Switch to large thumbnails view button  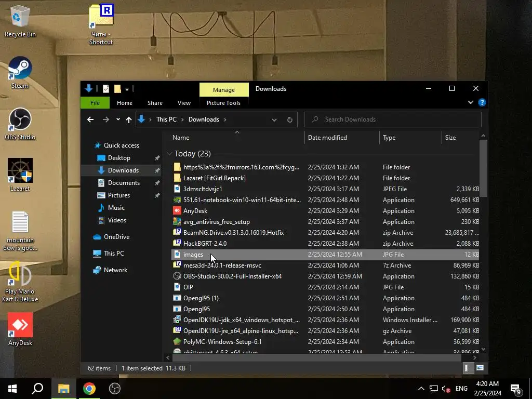(x=480, y=368)
